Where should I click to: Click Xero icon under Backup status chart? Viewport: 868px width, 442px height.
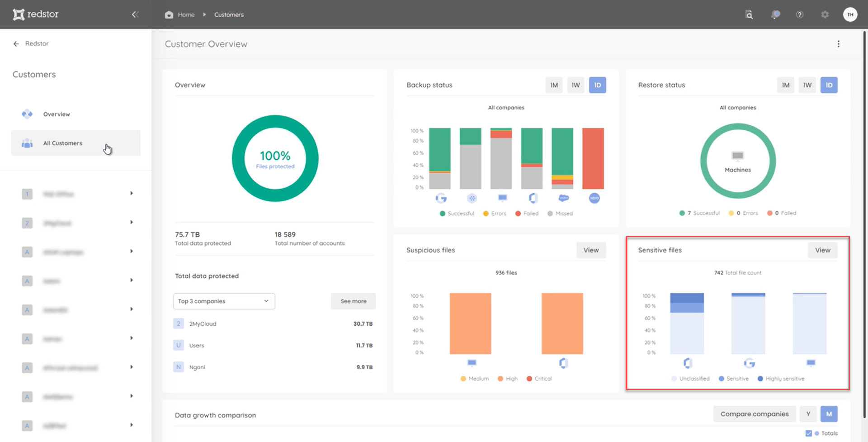(594, 198)
